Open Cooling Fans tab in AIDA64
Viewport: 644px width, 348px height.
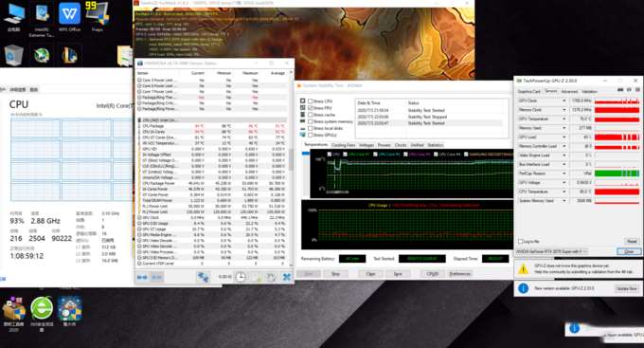344,145
